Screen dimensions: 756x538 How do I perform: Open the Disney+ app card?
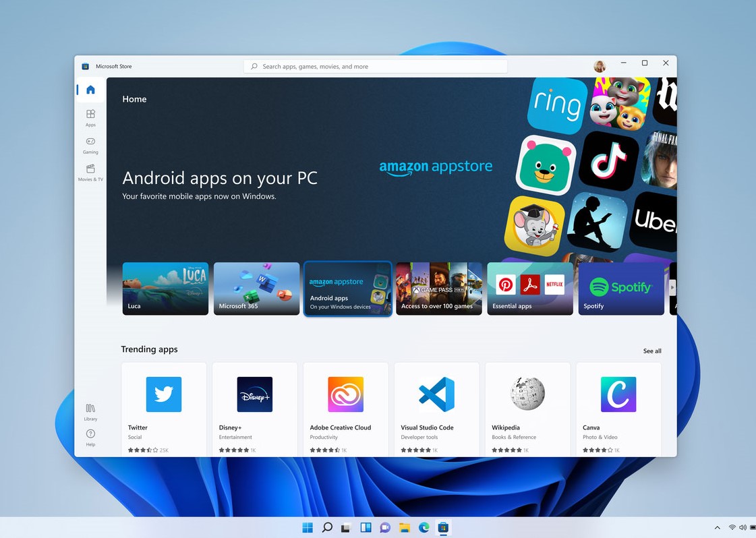254,409
